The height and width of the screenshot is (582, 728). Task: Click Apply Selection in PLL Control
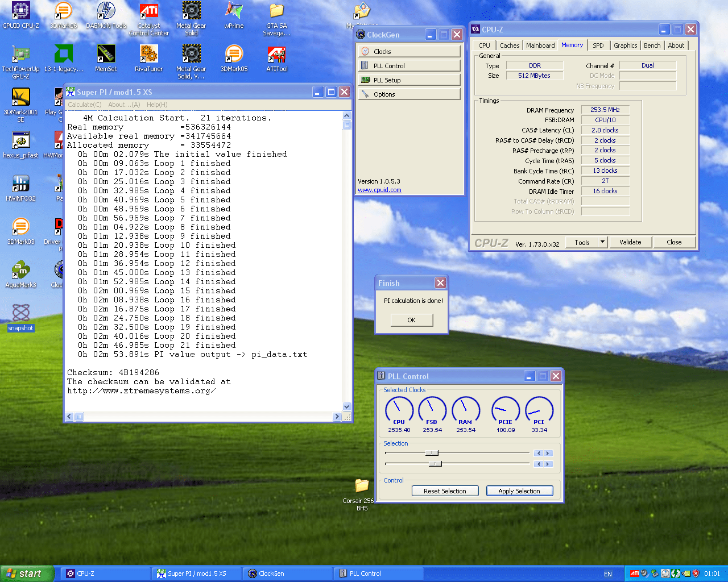(519, 491)
